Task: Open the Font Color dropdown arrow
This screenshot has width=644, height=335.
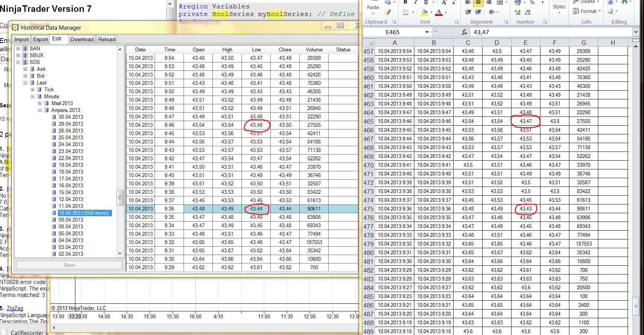Action: 446,12
